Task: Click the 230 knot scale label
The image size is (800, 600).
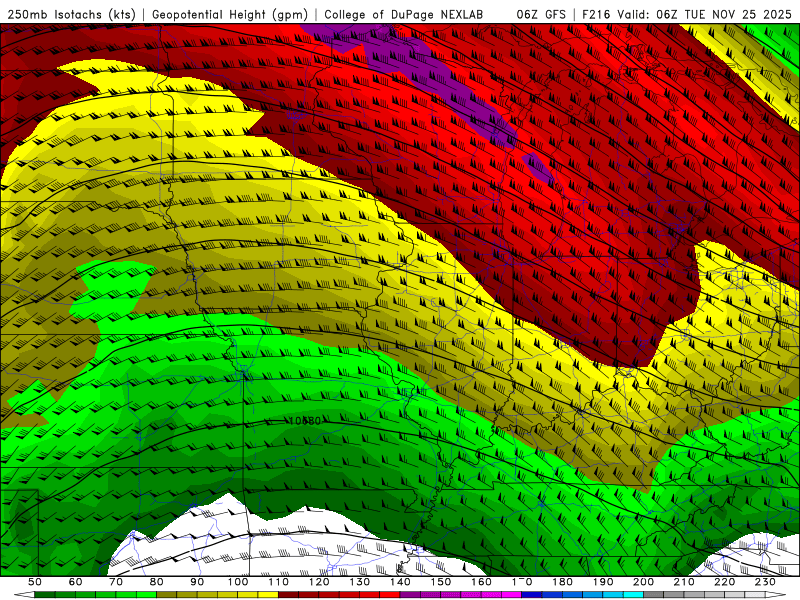Action: (x=765, y=582)
